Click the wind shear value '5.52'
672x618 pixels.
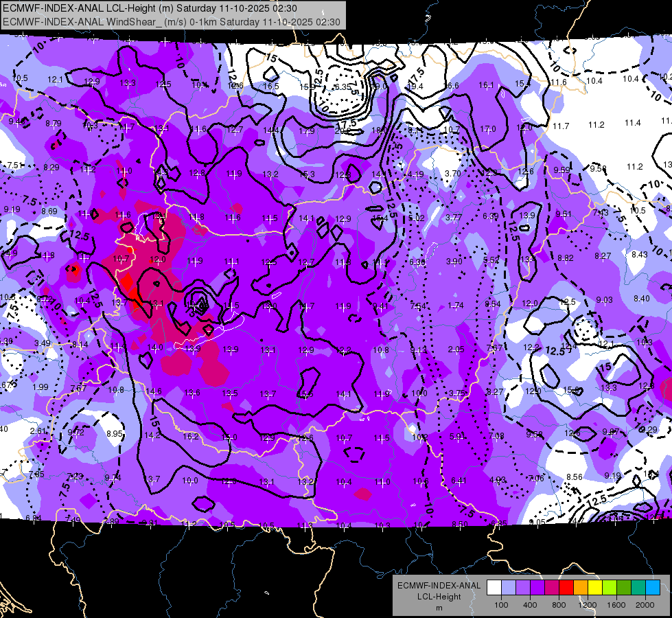click(x=491, y=260)
